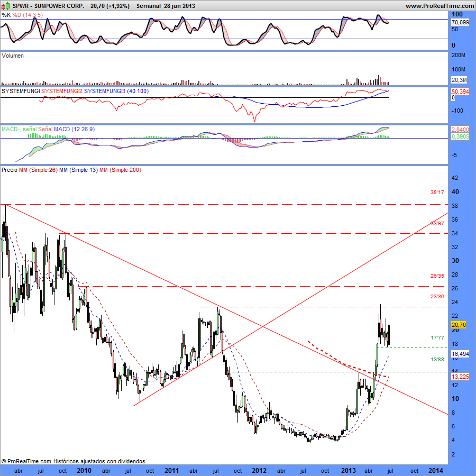Screen dimensions: 476x476
Task: Click the 2014 year label on the time axis
Action: click(435, 471)
